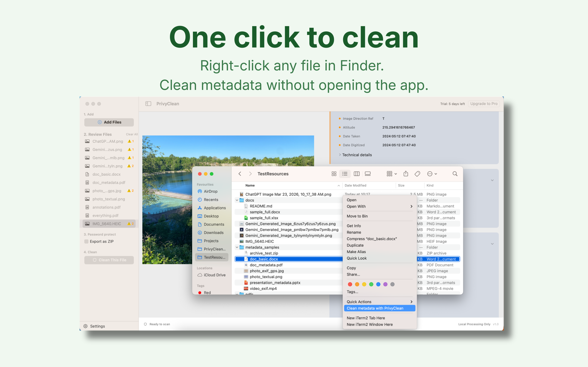Screen dimensions: 588x367
Task: Switch Finder to gallery view
Action: pyautogui.click(x=368, y=174)
